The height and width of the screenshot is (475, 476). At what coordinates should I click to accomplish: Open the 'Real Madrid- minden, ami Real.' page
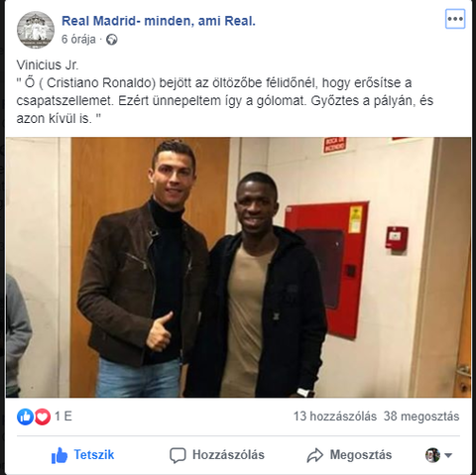pyautogui.click(x=159, y=21)
